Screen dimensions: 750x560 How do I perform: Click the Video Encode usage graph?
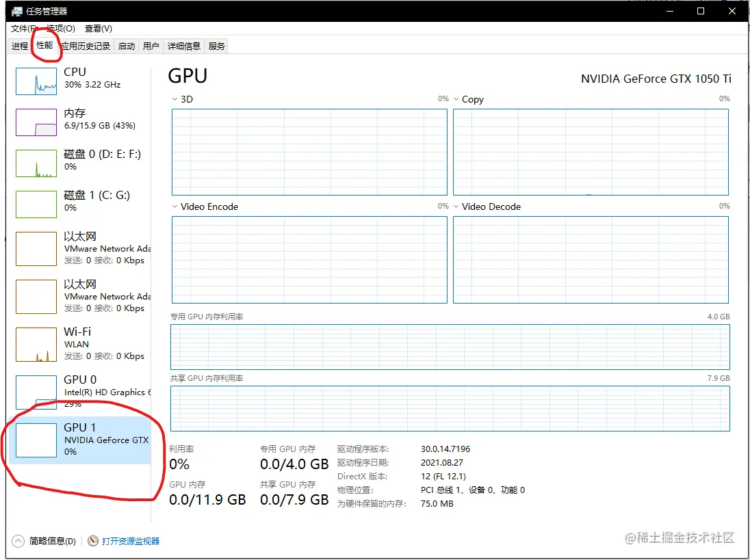click(x=309, y=260)
